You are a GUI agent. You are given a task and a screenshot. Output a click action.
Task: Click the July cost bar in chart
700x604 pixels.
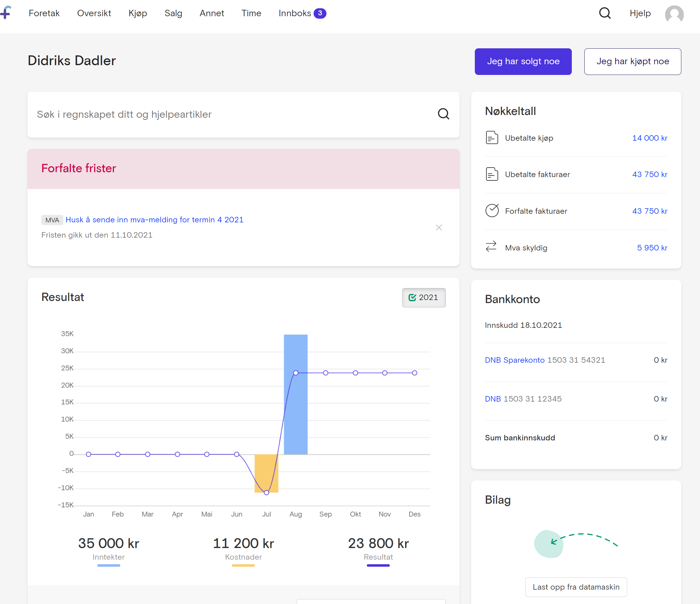pos(266,473)
